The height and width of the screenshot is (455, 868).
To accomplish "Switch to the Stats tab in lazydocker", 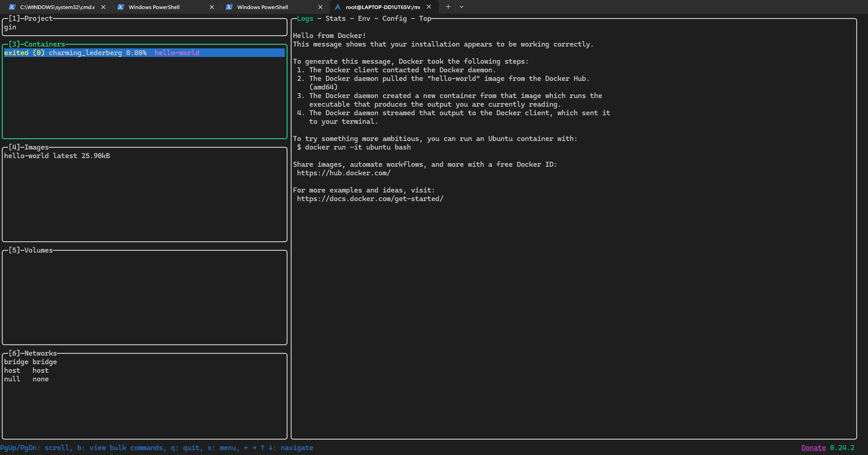I will click(335, 19).
